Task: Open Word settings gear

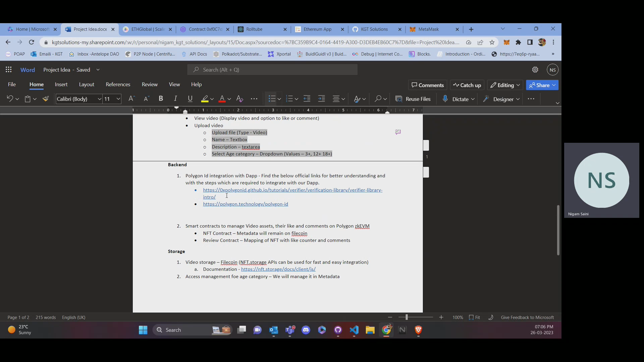Action: (535, 70)
